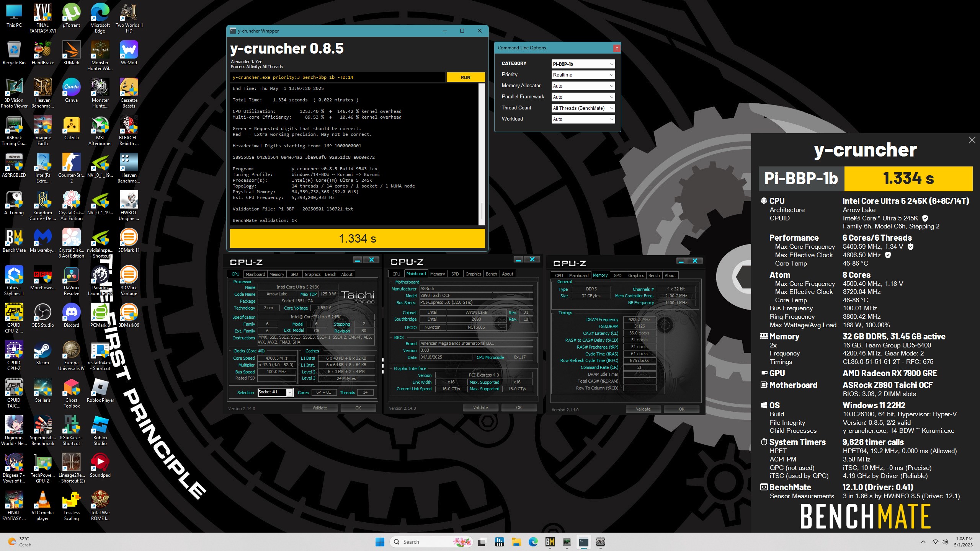Select Graphics tab in middle CPU-Z window
The width and height of the screenshot is (980, 551).
point(473,274)
